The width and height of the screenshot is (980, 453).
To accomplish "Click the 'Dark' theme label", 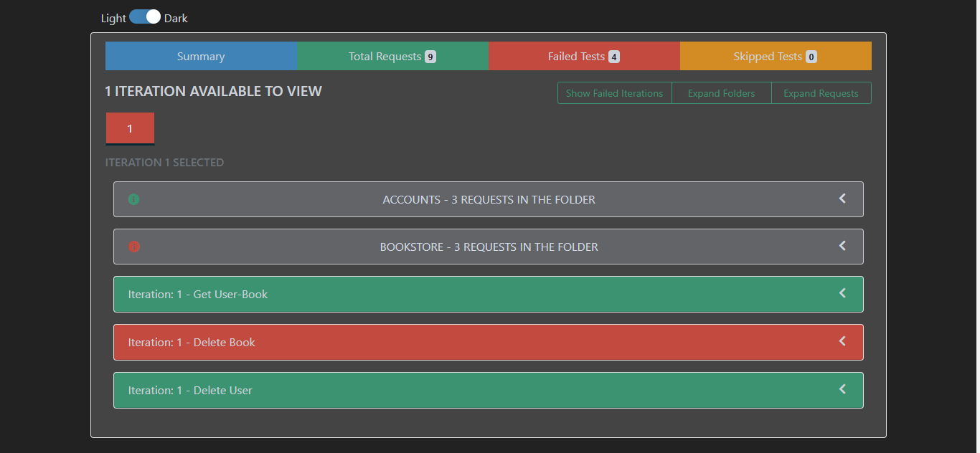I will coord(176,18).
